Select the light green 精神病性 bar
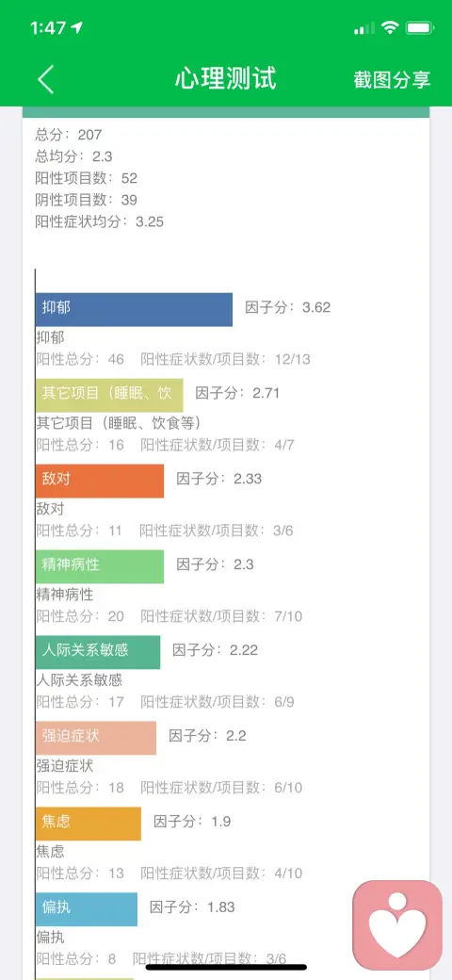The height and width of the screenshot is (980, 452). [x=100, y=566]
